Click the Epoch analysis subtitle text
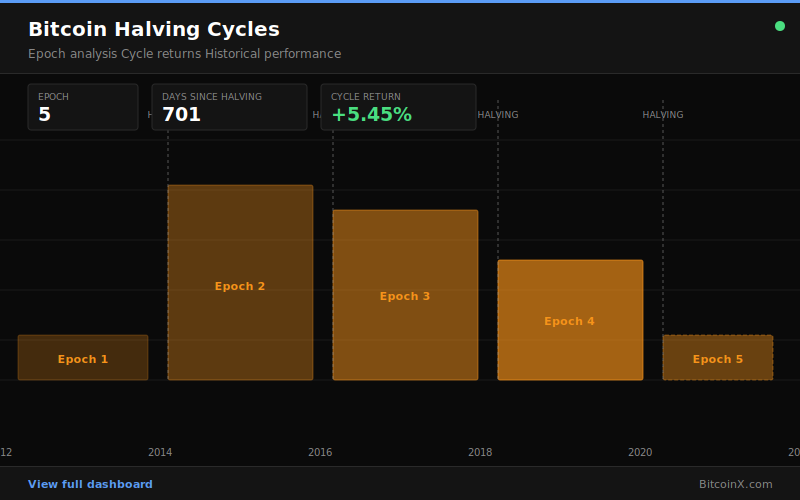 pos(184,54)
